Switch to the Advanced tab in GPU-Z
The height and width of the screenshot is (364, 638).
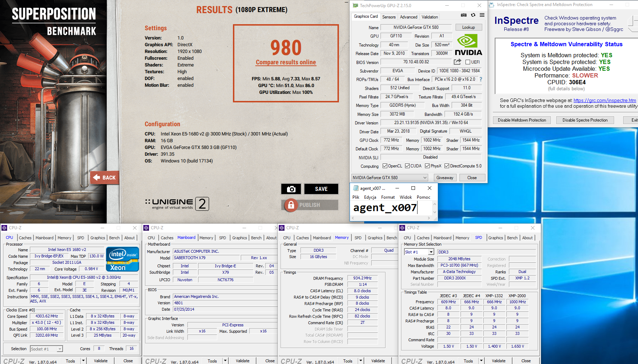pos(409,17)
